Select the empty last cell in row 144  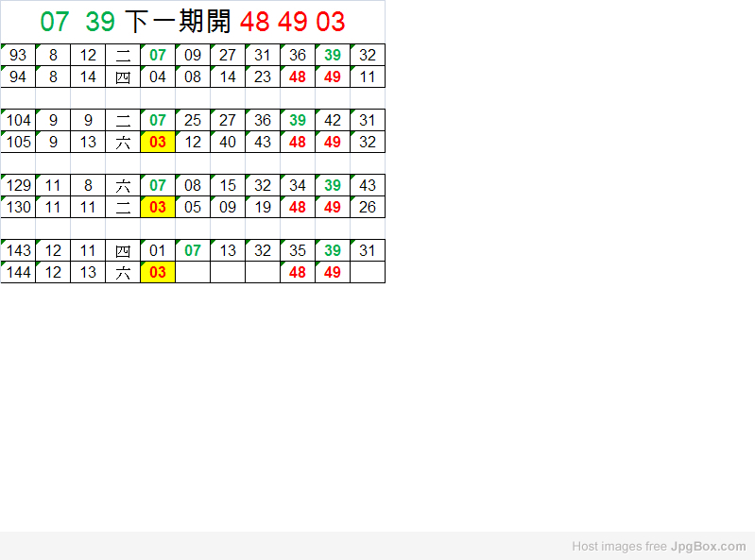[x=368, y=273]
